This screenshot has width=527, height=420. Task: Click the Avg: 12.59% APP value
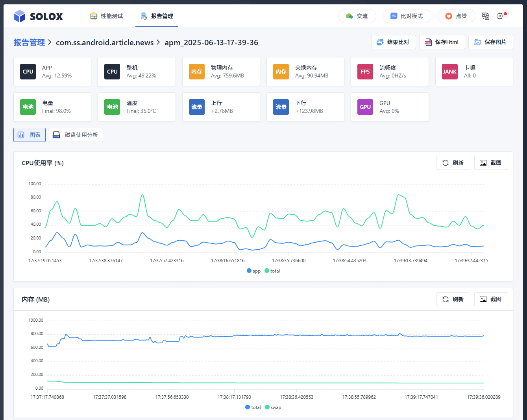tap(57, 76)
